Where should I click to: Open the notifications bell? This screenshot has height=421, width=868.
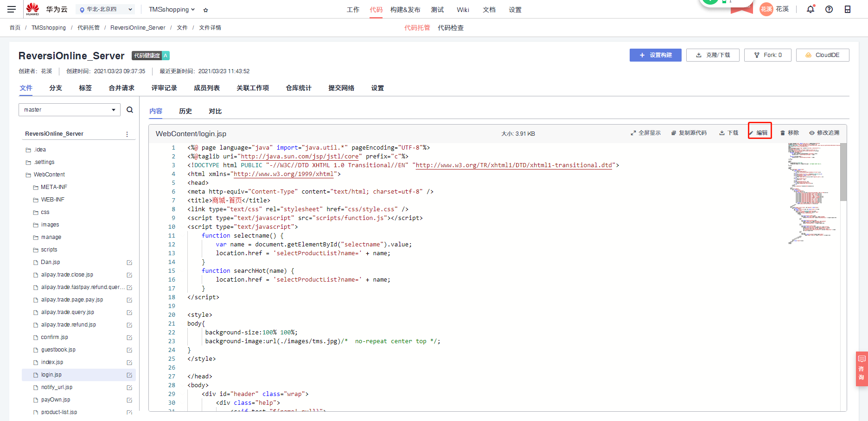811,9
